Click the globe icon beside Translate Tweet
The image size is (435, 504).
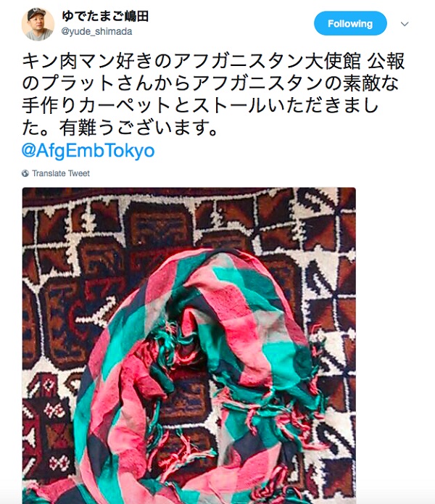25,173
